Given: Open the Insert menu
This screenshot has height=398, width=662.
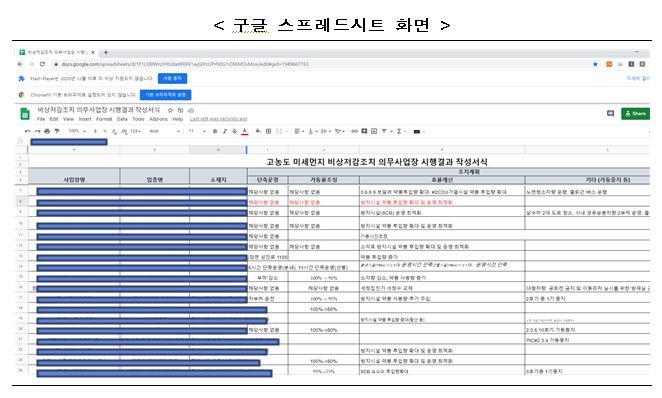Looking at the screenshot, I should pos(85,119).
